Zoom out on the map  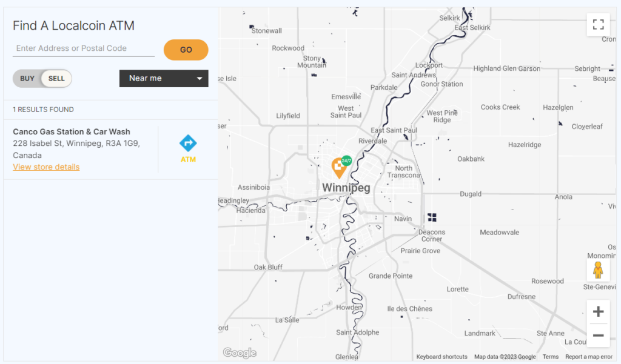[x=598, y=336]
